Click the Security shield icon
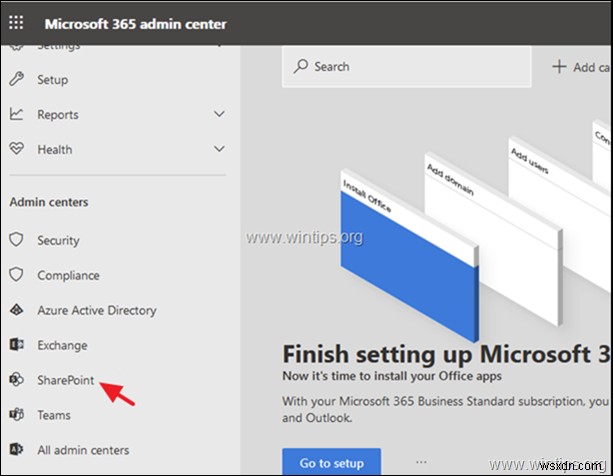 [x=16, y=240]
